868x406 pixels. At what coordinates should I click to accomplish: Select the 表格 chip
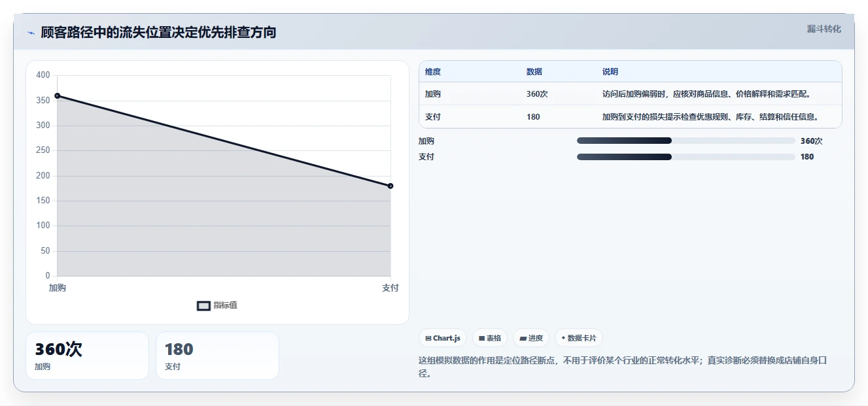click(x=490, y=338)
